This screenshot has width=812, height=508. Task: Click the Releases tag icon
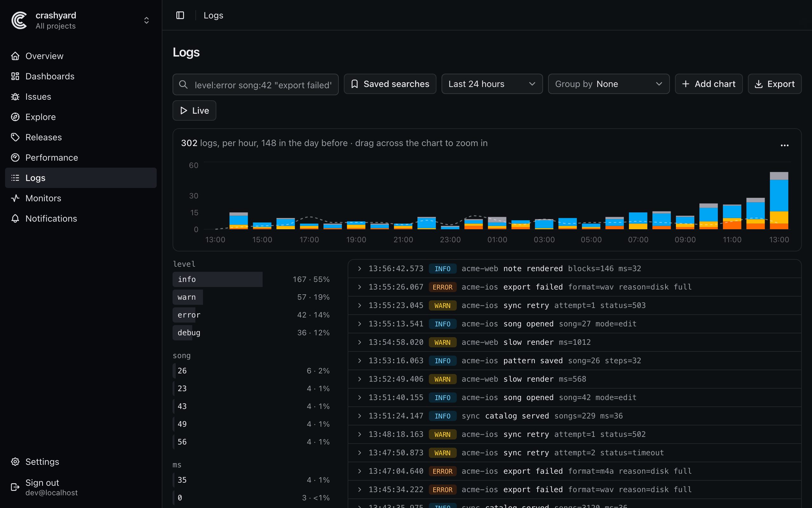point(15,137)
